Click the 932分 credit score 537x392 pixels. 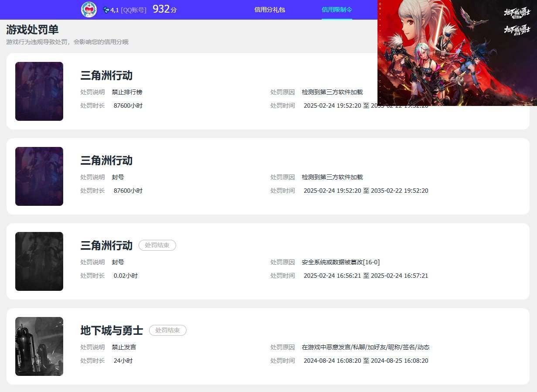(x=165, y=9)
